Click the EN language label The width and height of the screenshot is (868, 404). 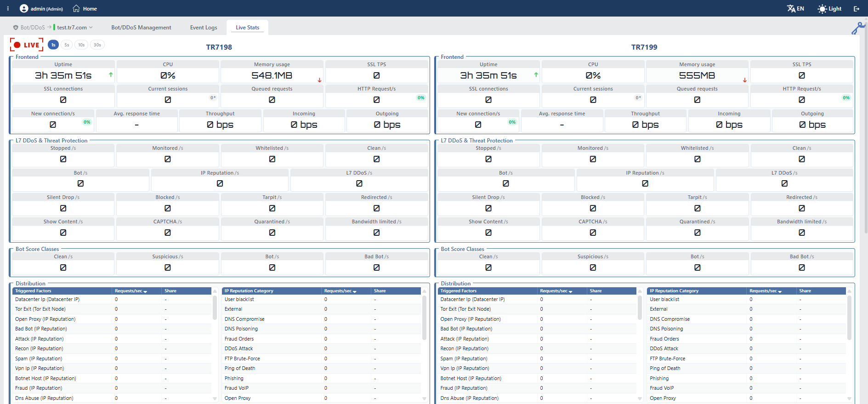(x=800, y=9)
